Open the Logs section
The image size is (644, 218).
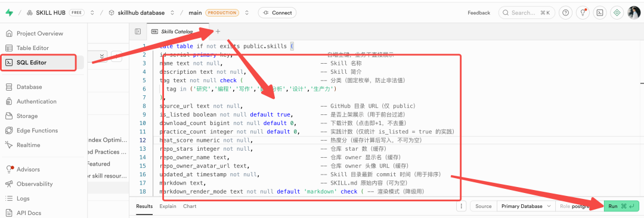click(x=23, y=198)
